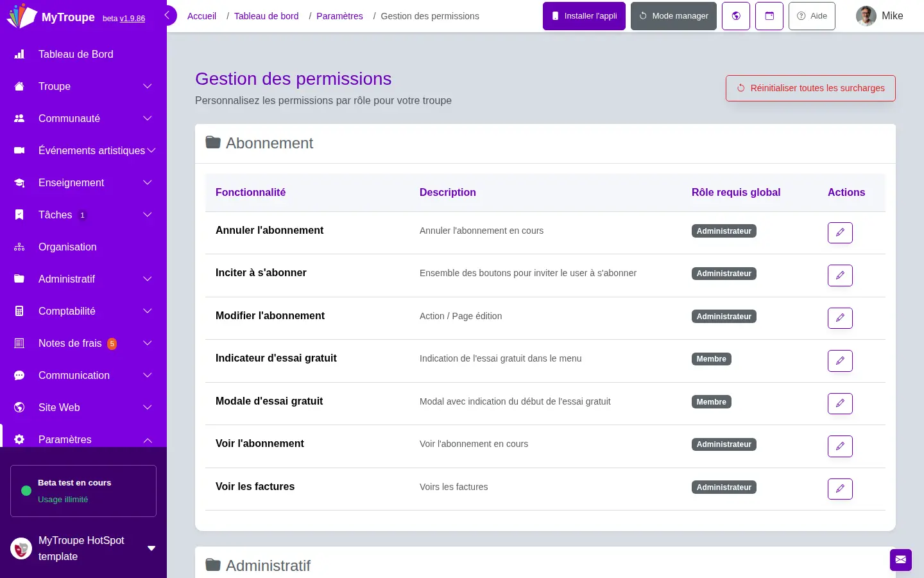
Task: Edit the Voir l'abonnement permission
Action: (840, 446)
